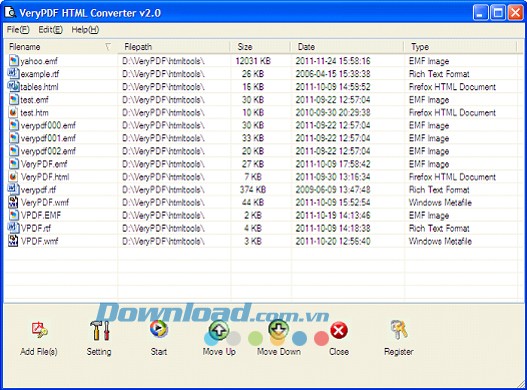Click the 12031 KB size cell
The height and width of the screenshot is (390, 527).
[253, 61]
